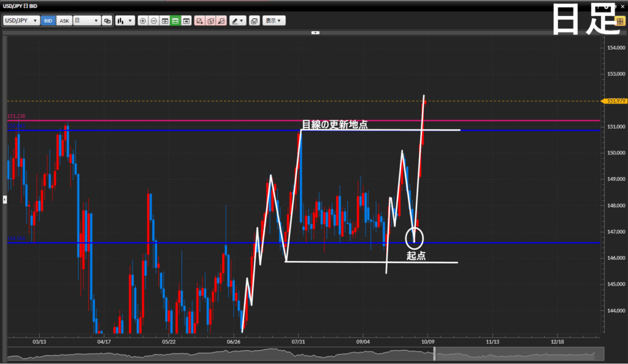Open the 日 timeframe dropdown
Image resolution: width=628 pixels, height=364 pixels.
tap(86, 21)
